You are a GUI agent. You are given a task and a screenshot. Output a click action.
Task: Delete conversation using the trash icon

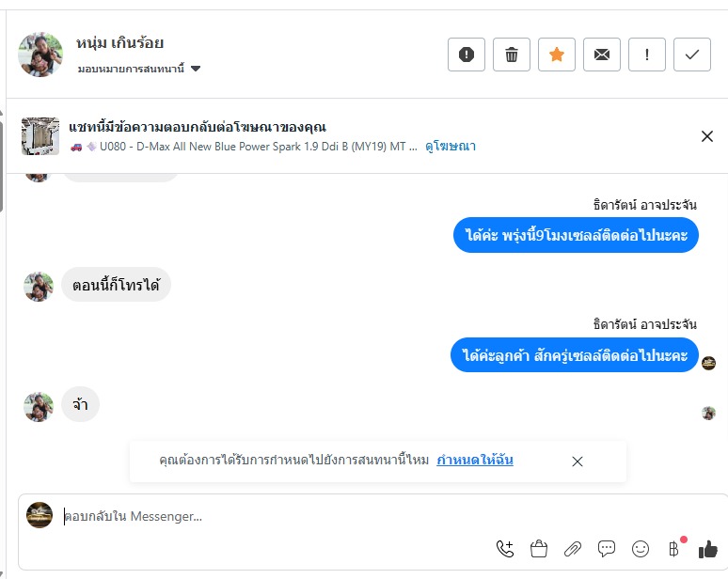click(x=512, y=55)
